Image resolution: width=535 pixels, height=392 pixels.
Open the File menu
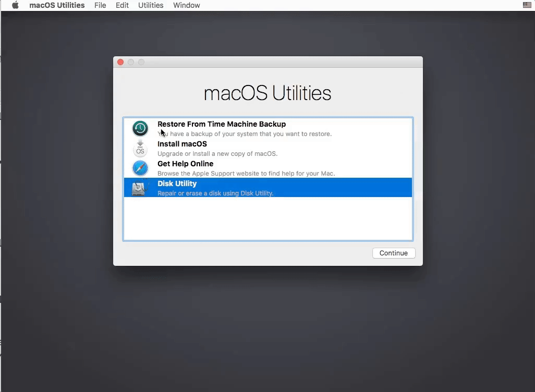tap(100, 5)
